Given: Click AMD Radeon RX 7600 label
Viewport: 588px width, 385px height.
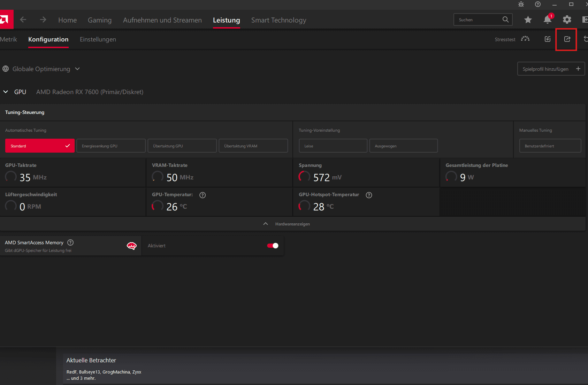Looking at the screenshot, I should coord(90,92).
